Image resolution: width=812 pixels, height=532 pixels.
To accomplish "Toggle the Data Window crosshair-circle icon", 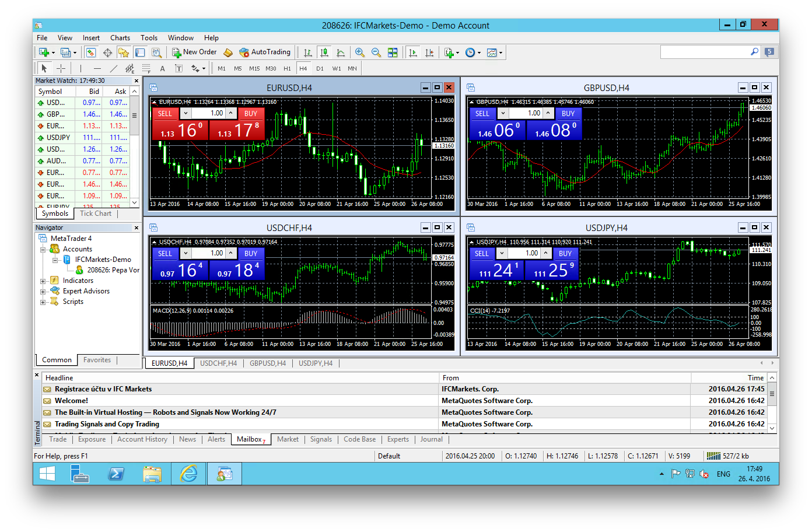I will coord(107,52).
